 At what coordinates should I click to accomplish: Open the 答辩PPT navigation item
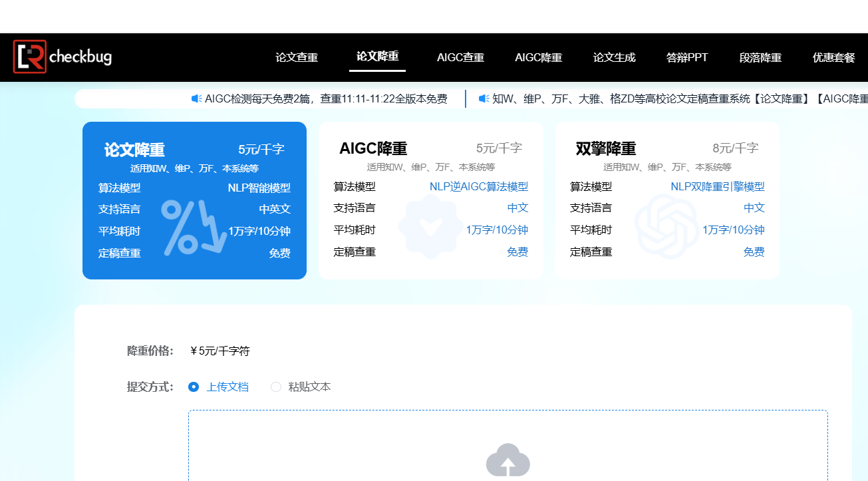coord(687,57)
